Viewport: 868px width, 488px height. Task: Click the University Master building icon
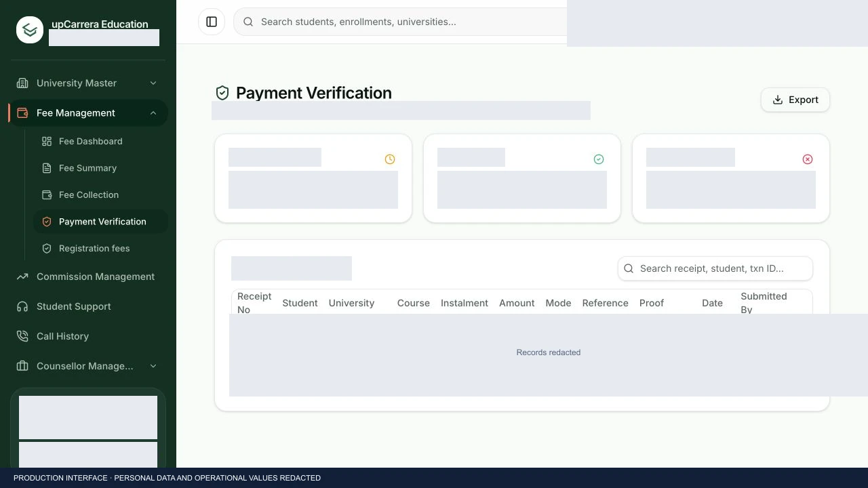coord(22,83)
